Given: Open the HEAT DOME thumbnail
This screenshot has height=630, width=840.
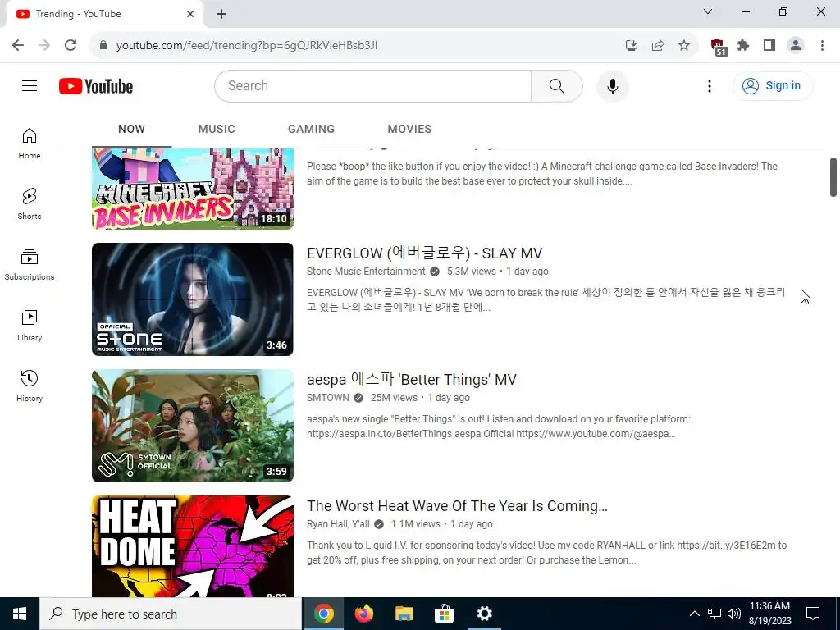Looking at the screenshot, I should coord(193,546).
